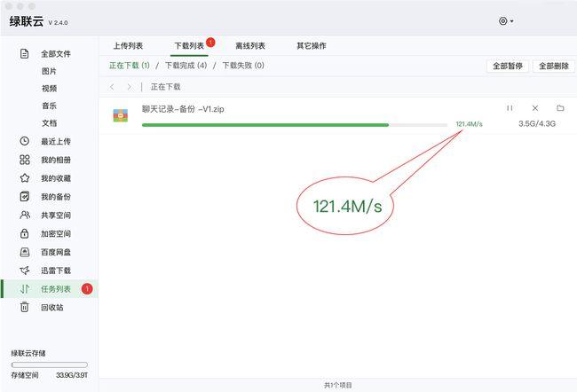Open download folder icon for zip file
The width and height of the screenshot is (577, 392).
560,108
